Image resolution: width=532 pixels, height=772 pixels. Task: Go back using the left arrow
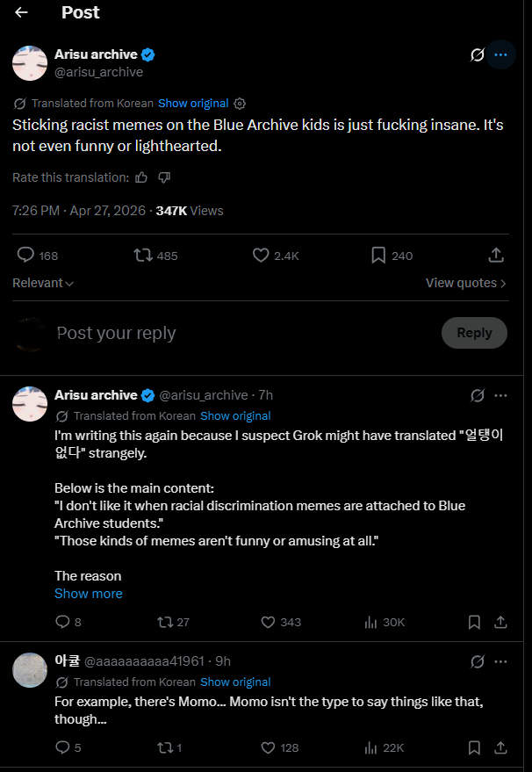[21, 12]
